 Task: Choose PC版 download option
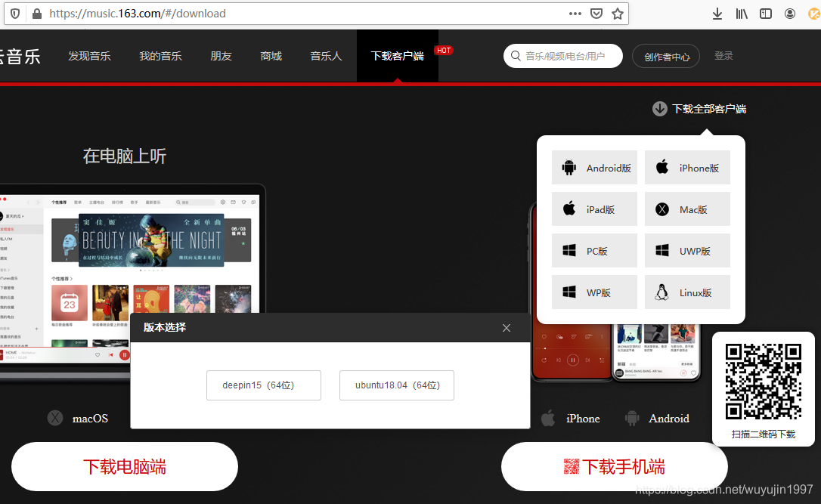(x=594, y=251)
